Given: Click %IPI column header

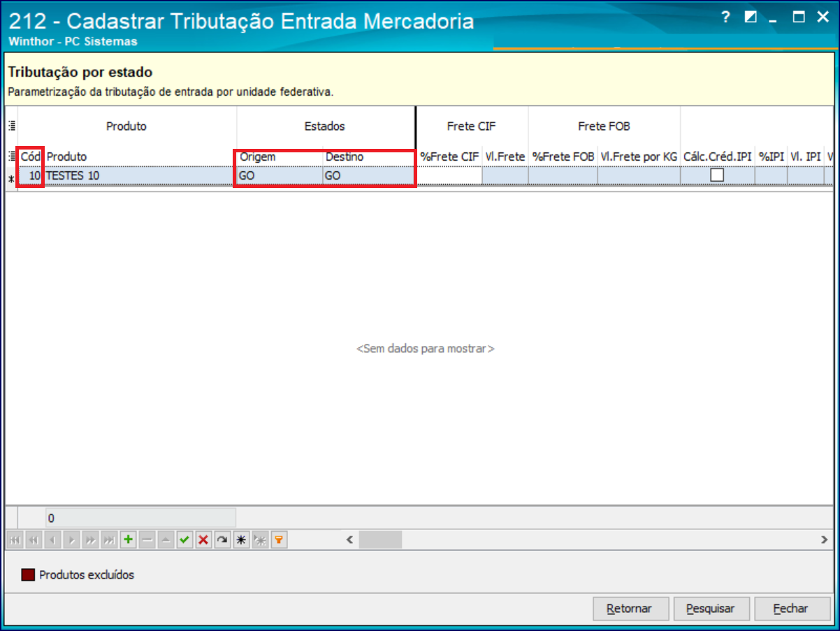Looking at the screenshot, I should [772, 157].
